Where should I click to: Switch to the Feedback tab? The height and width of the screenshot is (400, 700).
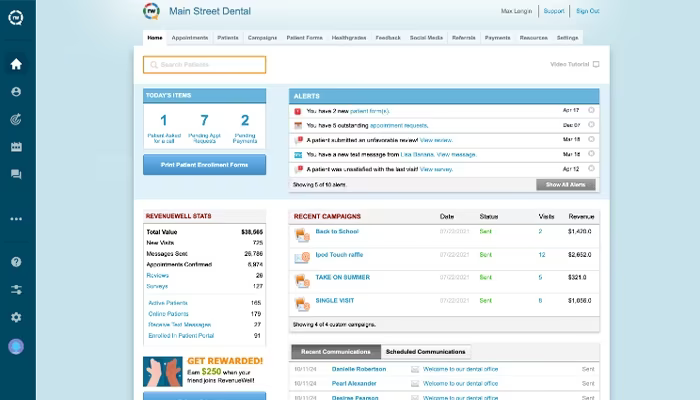pos(388,38)
